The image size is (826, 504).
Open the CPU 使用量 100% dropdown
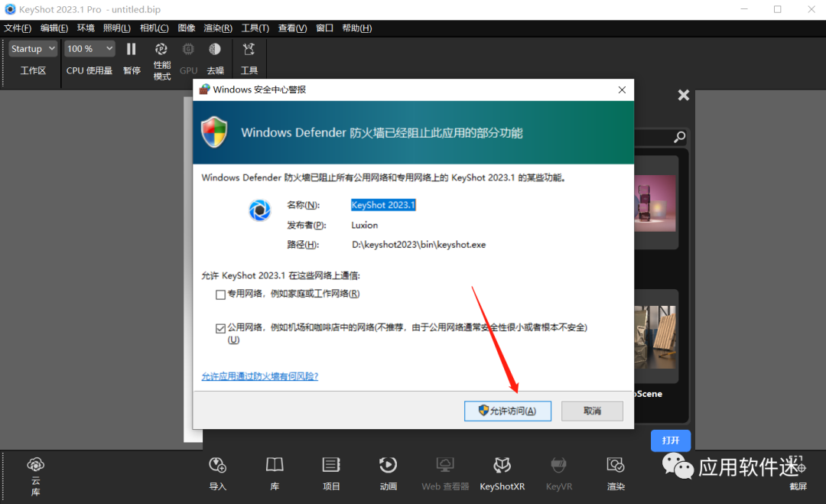coord(89,48)
